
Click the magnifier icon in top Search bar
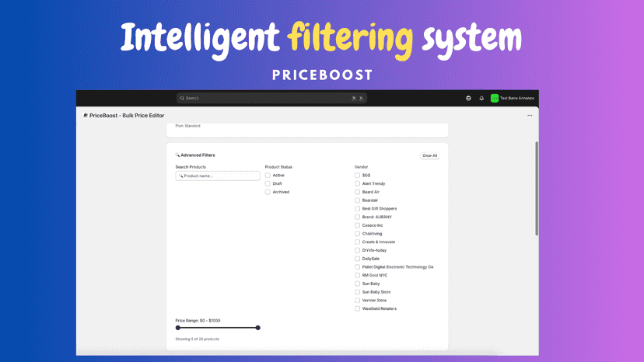(182, 98)
